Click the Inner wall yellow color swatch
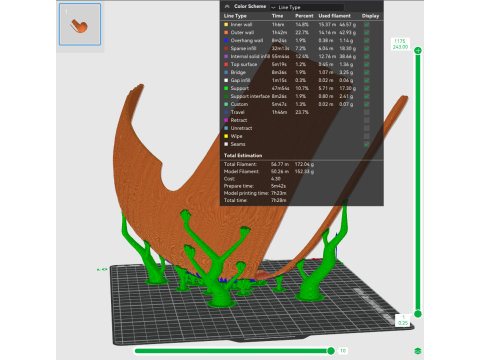 point(226,25)
